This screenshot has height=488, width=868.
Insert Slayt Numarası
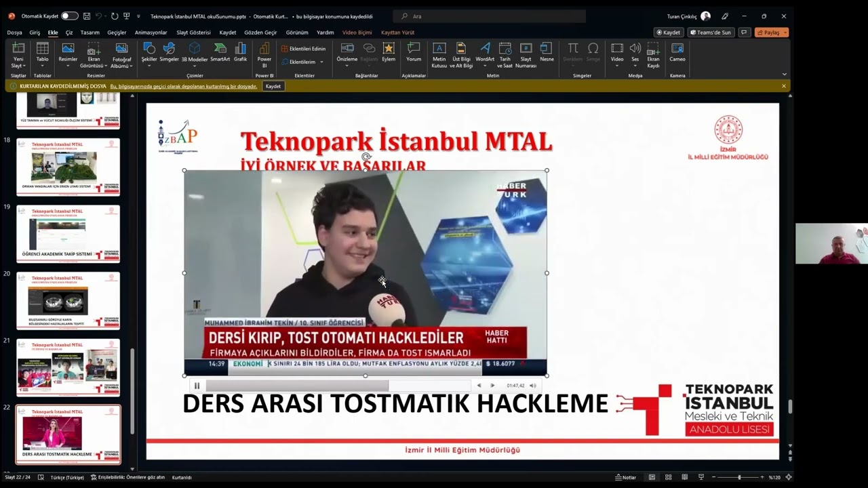click(526, 55)
